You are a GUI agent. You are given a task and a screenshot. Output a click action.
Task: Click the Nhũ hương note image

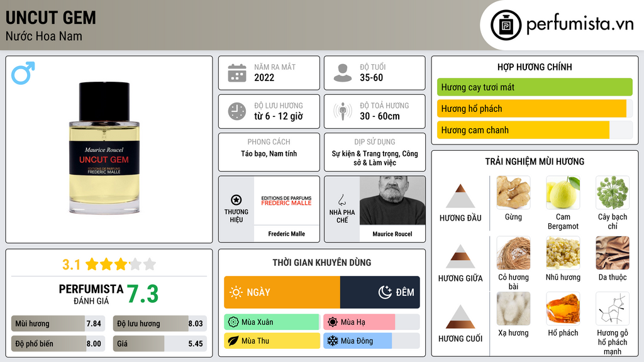(x=563, y=253)
